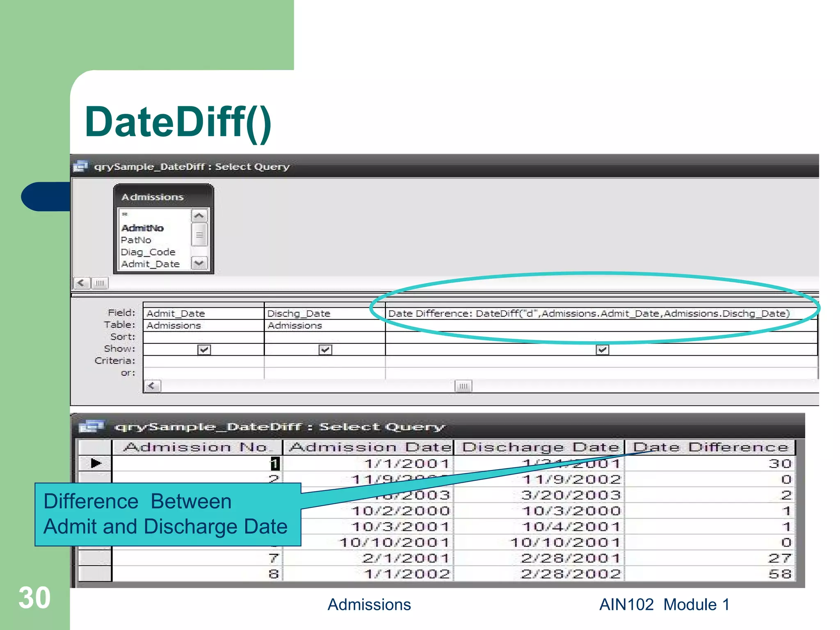Click Admission No cell containing 1
Screen dimensions: 840x630
point(197,463)
